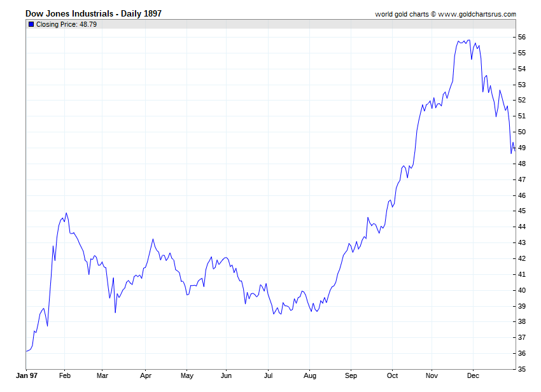Image resolution: width=541 pixels, height=392 pixels.
Task: Click the 'Aug' x-axis label
Action: (x=310, y=375)
